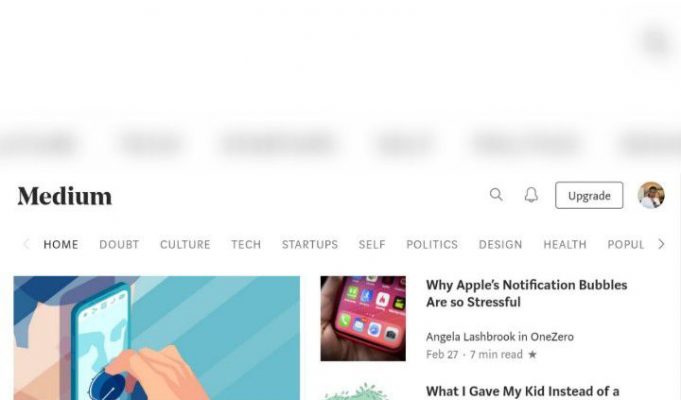The image size is (681, 400).
Task: Open the CULTURE topic tab
Action: tap(185, 245)
